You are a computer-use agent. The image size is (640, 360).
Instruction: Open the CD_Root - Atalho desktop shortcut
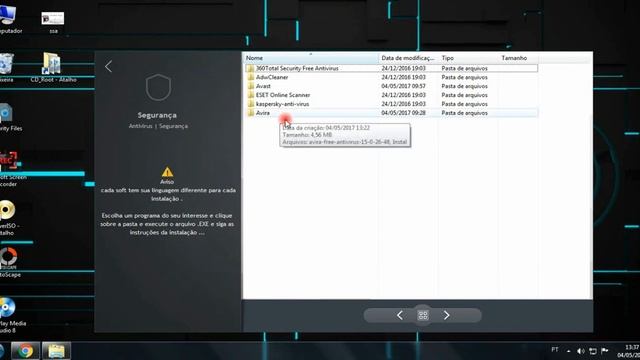(53, 67)
